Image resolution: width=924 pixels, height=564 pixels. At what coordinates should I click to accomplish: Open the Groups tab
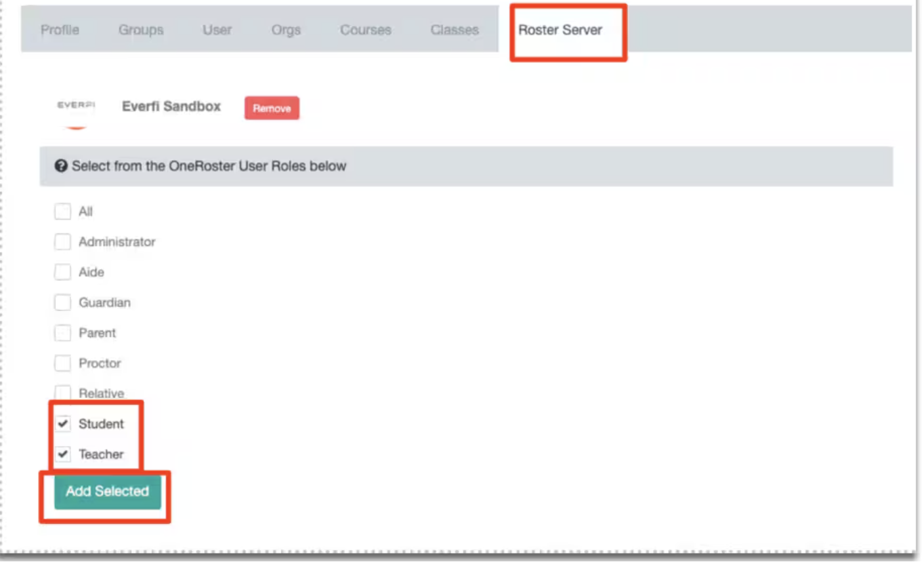point(140,30)
